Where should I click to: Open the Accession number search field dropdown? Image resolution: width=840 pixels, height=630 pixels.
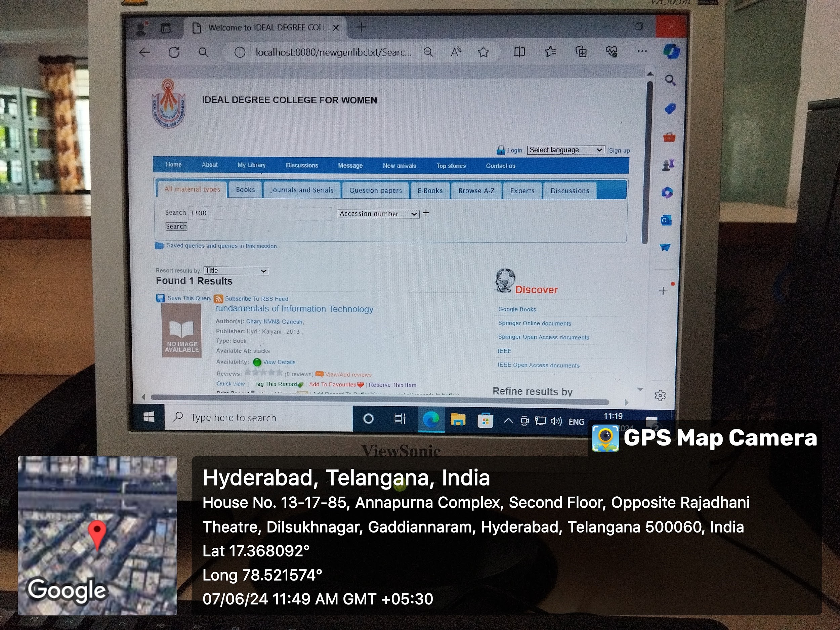378,214
